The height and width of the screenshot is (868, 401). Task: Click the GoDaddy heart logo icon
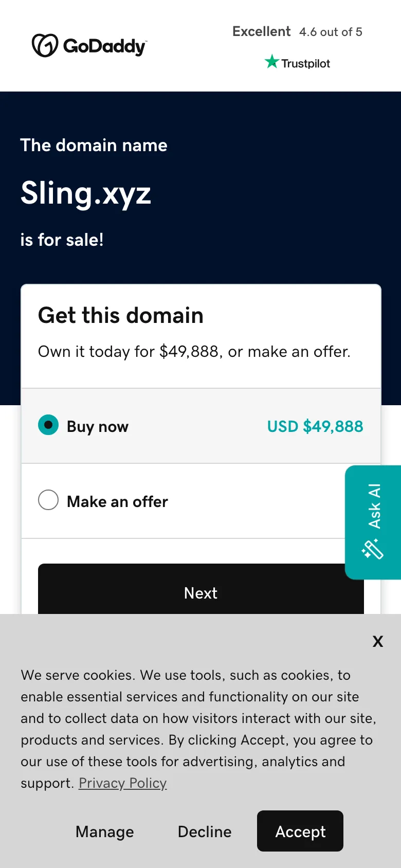45,46
